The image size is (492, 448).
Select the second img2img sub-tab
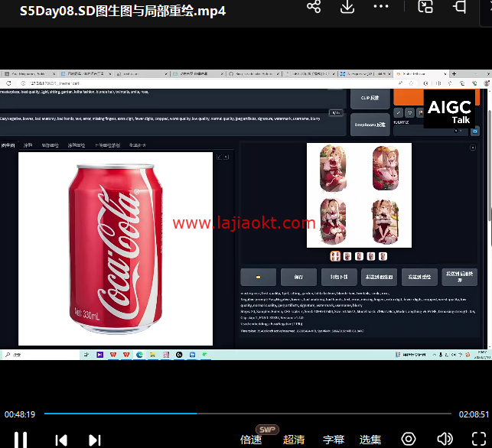click(x=28, y=145)
